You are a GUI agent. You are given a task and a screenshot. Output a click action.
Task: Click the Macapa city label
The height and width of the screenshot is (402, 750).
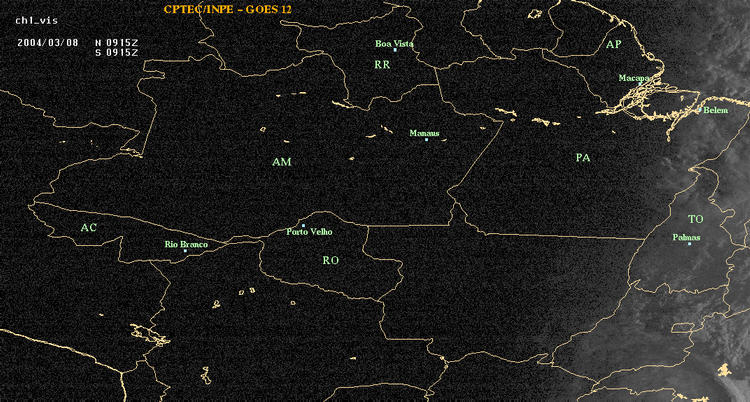pos(634,78)
